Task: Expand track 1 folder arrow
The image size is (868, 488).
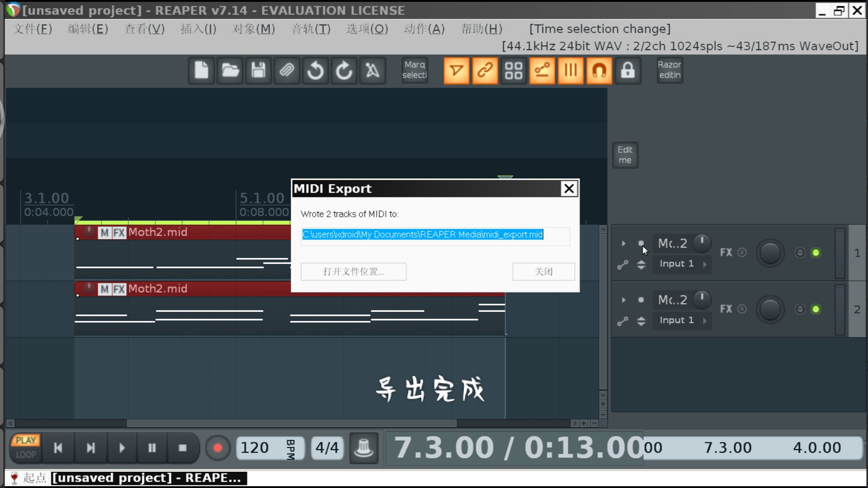Action: pos(623,244)
